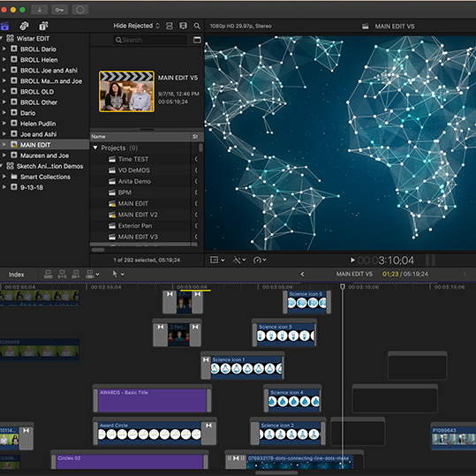Viewport: 476px width, 476px height.
Task: Click the transition icon on Award Circle clip
Action: 208,426
